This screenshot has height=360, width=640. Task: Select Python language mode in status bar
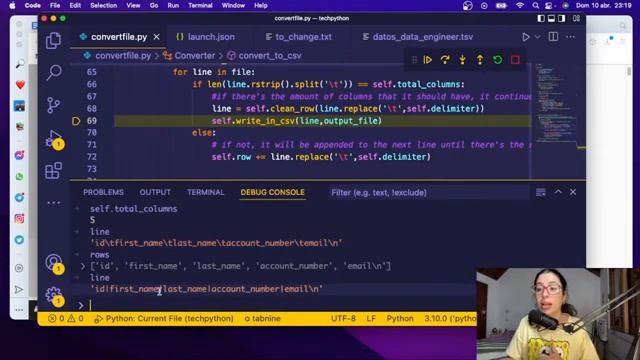400,318
